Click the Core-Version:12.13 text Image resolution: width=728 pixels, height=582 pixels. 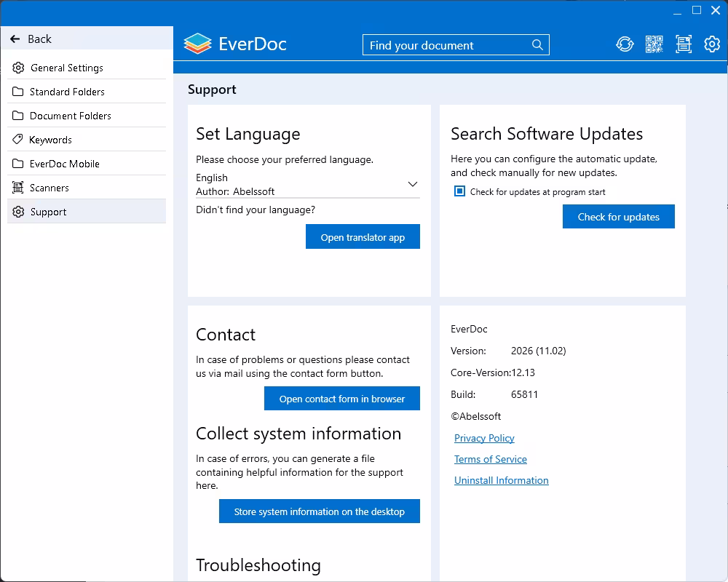coord(493,372)
